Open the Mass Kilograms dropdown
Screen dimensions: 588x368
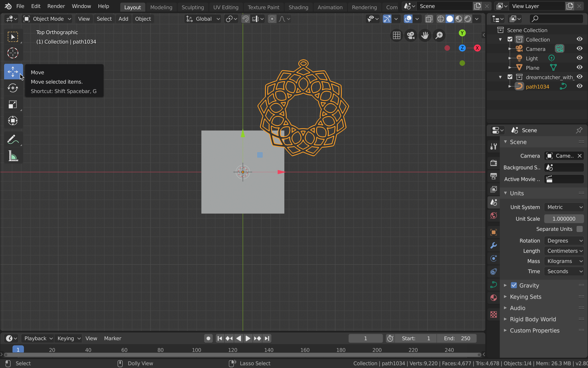(x=564, y=261)
